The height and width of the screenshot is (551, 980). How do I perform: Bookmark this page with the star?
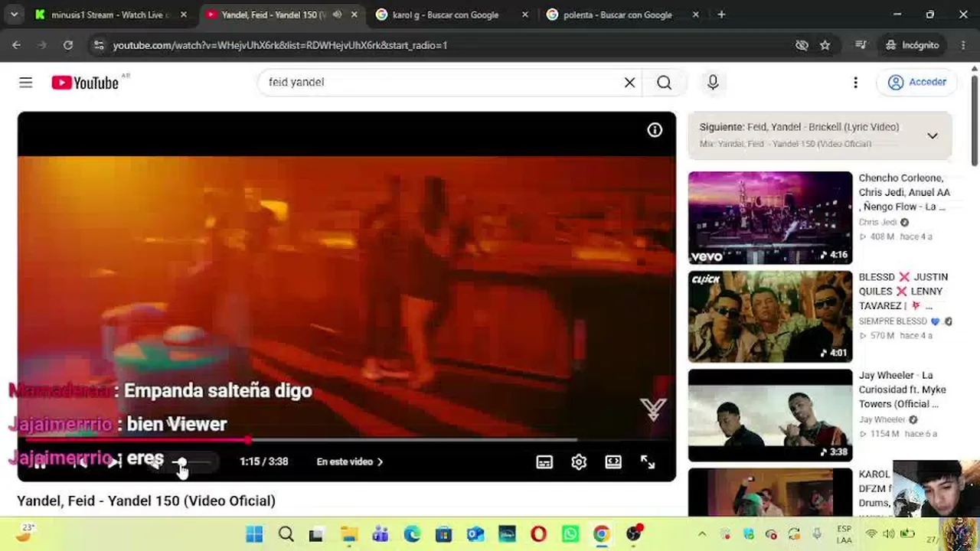[825, 45]
